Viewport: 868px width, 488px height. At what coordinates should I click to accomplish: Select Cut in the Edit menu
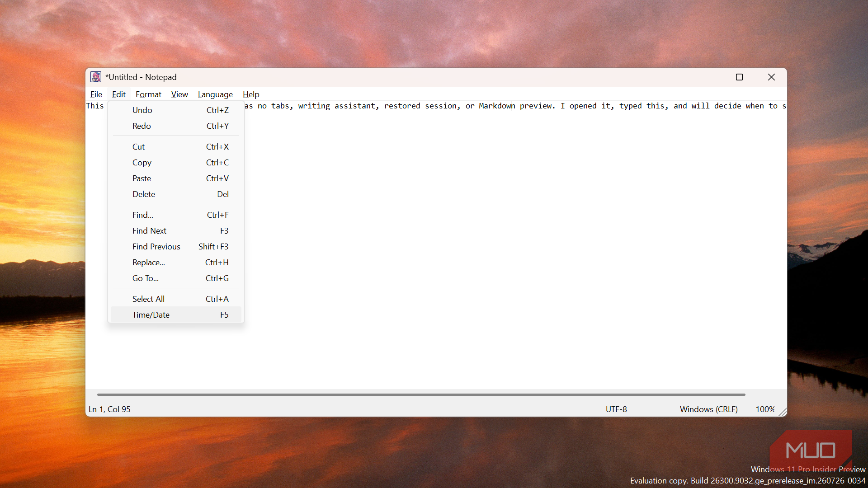[x=176, y=147]
